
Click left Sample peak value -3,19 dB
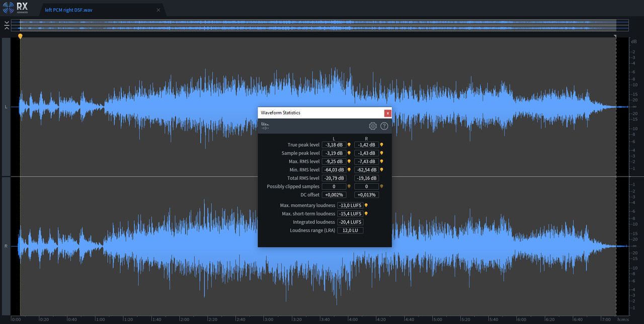pyautogui.click(x=334, y=153)
